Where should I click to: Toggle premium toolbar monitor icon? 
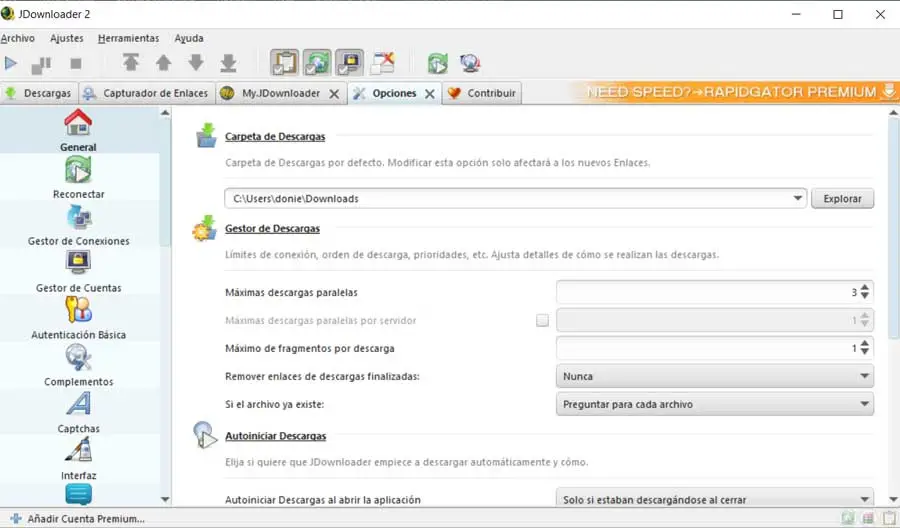349,63
